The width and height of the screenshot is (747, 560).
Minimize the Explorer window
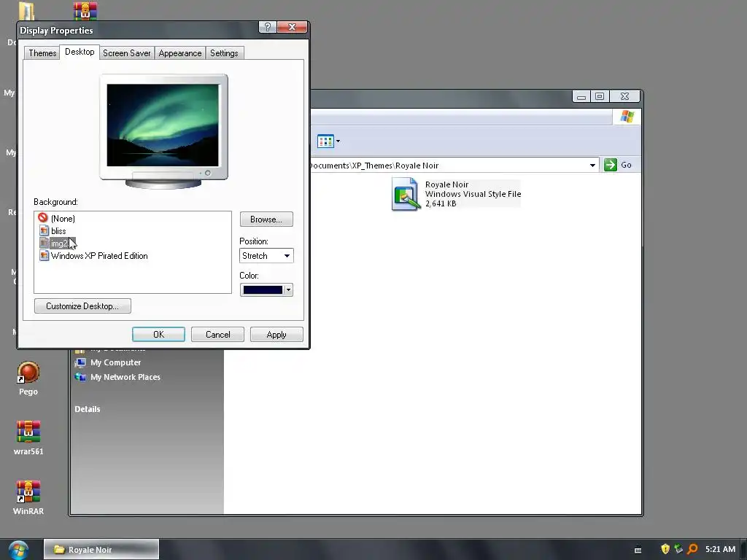(581, 96)
